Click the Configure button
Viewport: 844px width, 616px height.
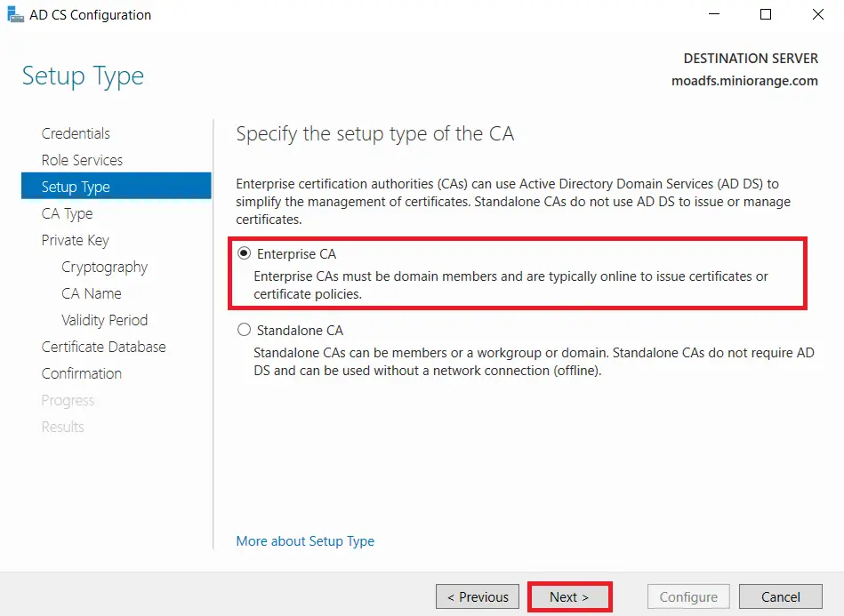tap(687, 596)
